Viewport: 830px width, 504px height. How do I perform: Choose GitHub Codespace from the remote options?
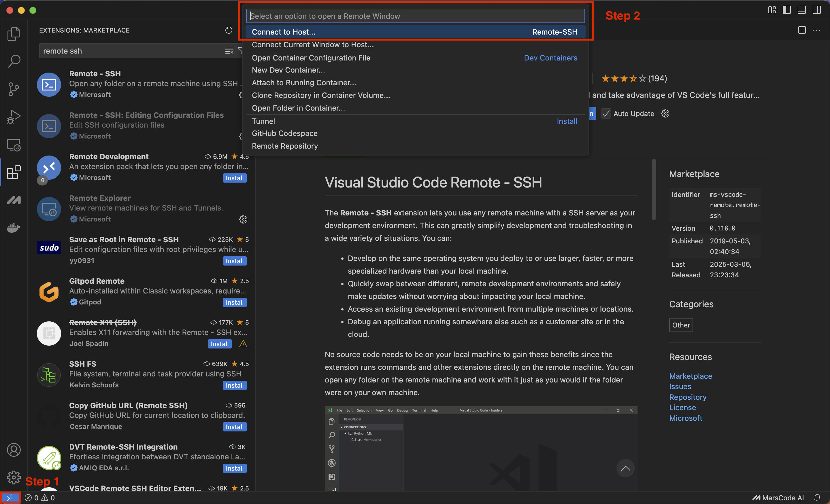[285, 133]
